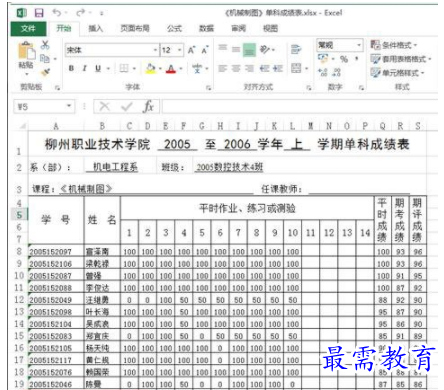
Task: Click the decrease decimal icon
Action: (x=337, y=72)
